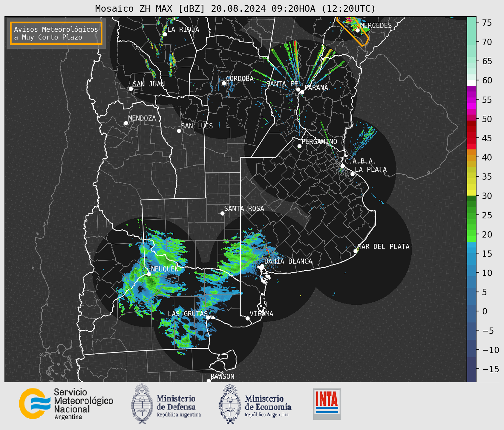Click the 75 dBZ colorbar label
This screenshot has width=504, height=430.
(x=487, y=23)
